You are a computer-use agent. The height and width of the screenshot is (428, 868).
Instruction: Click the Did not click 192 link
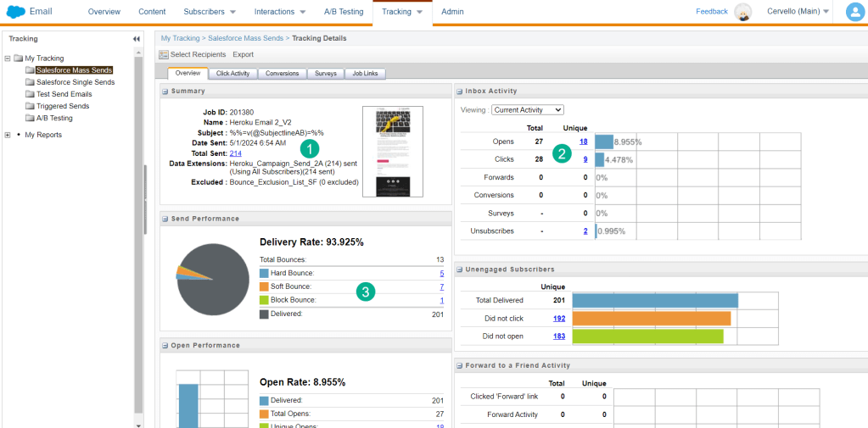[x=558, y=319]
